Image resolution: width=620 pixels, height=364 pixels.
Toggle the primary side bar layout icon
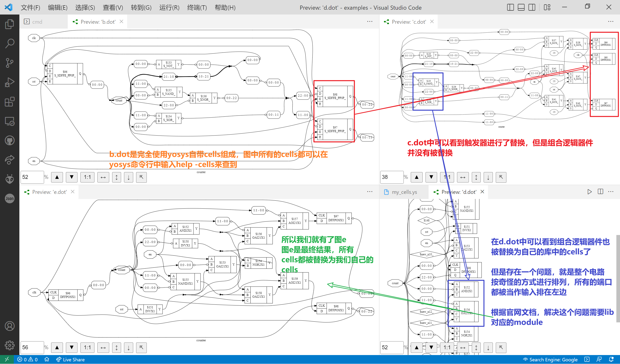[511, 7]
